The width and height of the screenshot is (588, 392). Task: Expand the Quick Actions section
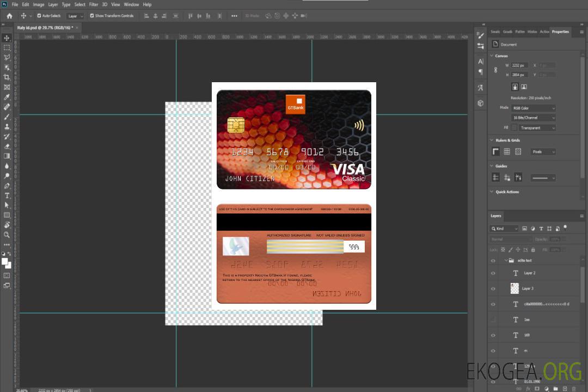pos(492,192)
